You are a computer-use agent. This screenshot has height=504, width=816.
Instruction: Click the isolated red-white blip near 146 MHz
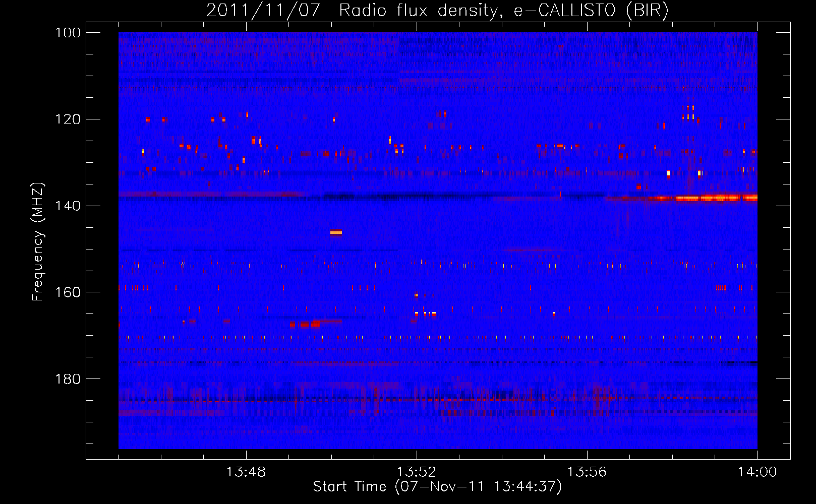tap(336, 232)
